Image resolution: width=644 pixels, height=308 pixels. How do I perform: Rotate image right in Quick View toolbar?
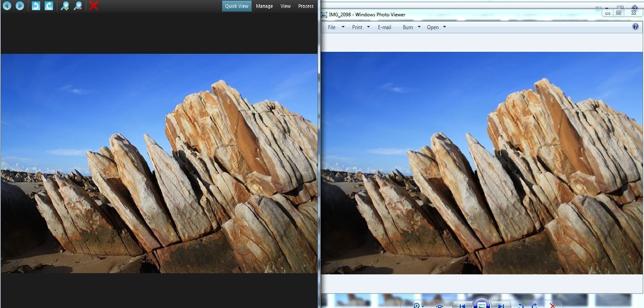click(49, 6)
